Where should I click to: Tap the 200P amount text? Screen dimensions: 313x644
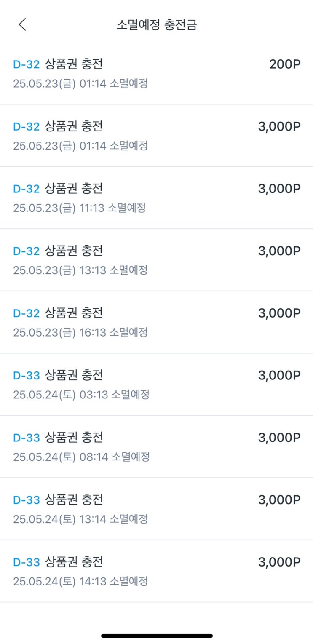(285, 64)
